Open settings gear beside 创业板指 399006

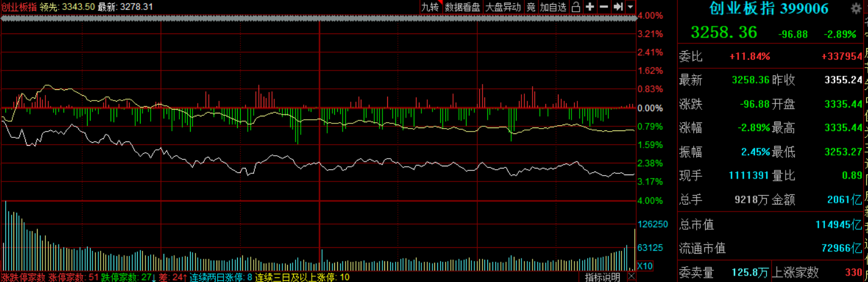click(856, 8)
